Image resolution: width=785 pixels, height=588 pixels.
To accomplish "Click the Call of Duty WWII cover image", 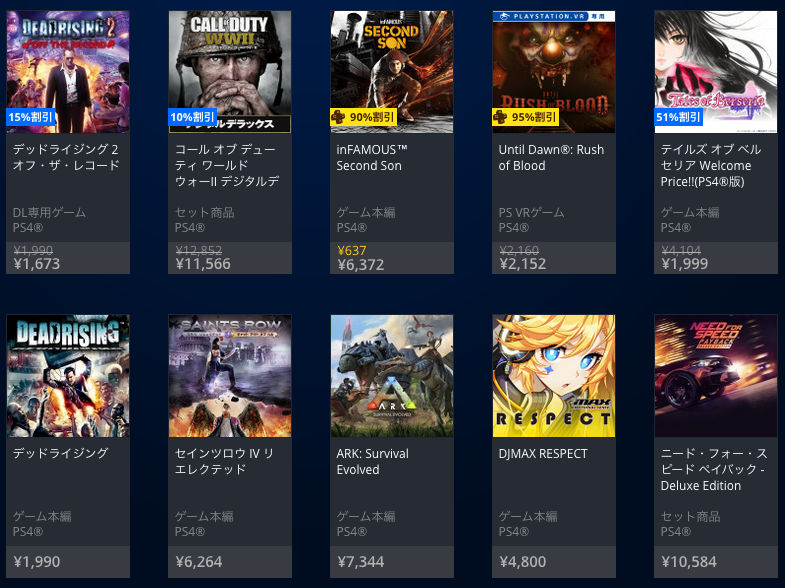I will coord(230,72).
